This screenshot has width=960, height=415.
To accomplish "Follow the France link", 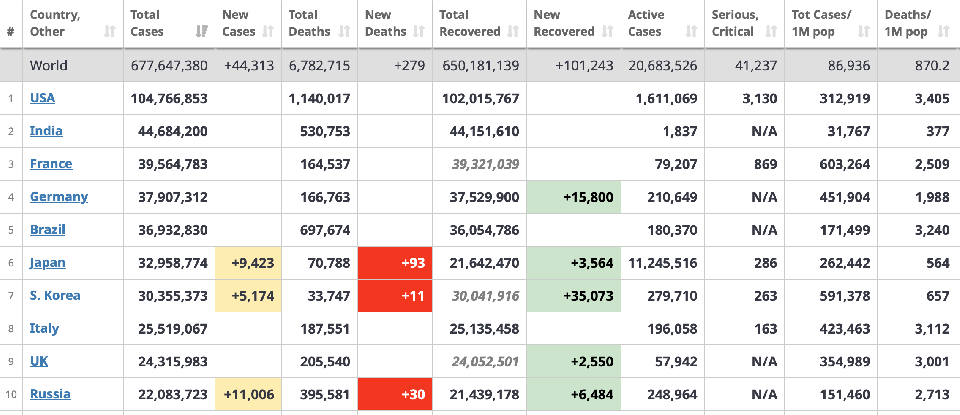I will 51,164.
